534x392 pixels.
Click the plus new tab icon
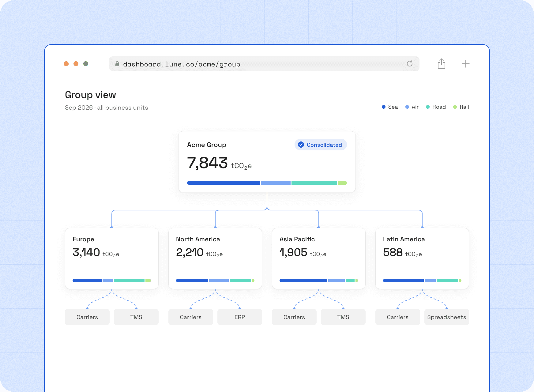(465, 64)
